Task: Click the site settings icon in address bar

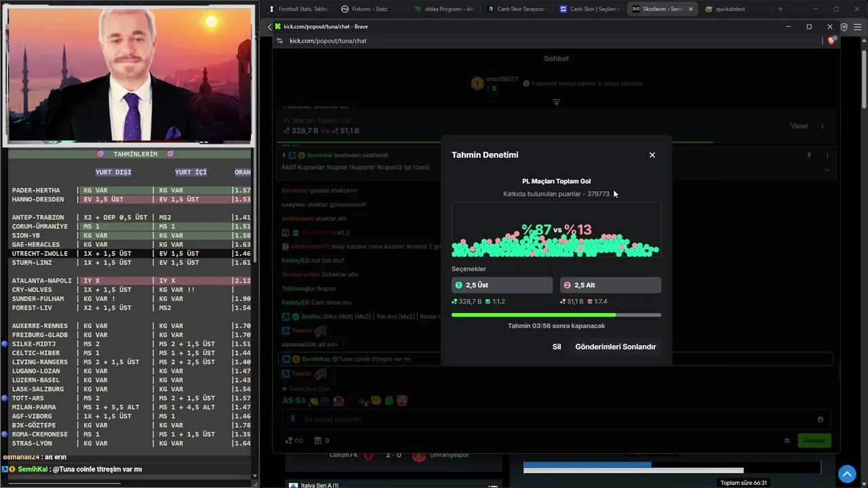Action: pos(279,41)
